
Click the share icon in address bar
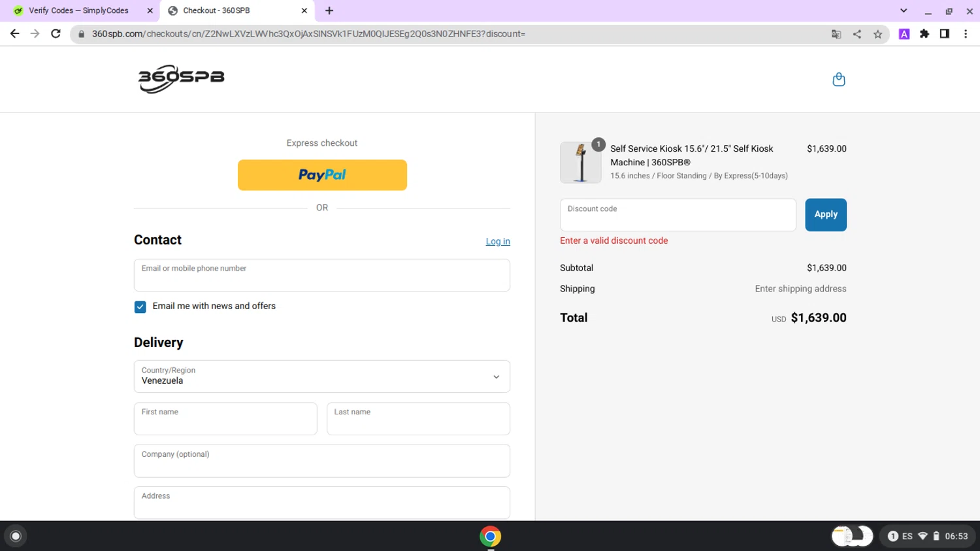tap(857, 34)
